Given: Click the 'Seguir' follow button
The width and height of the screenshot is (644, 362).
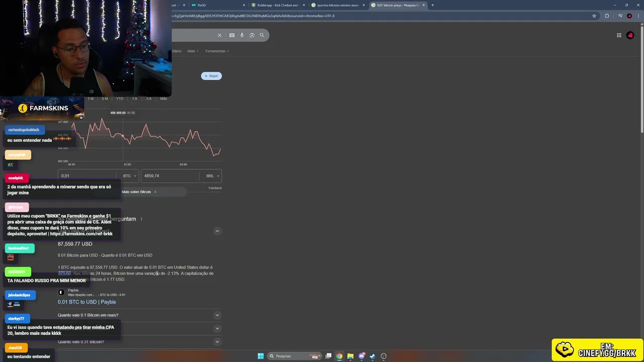Looking at the screenshot, I should 211,76.
